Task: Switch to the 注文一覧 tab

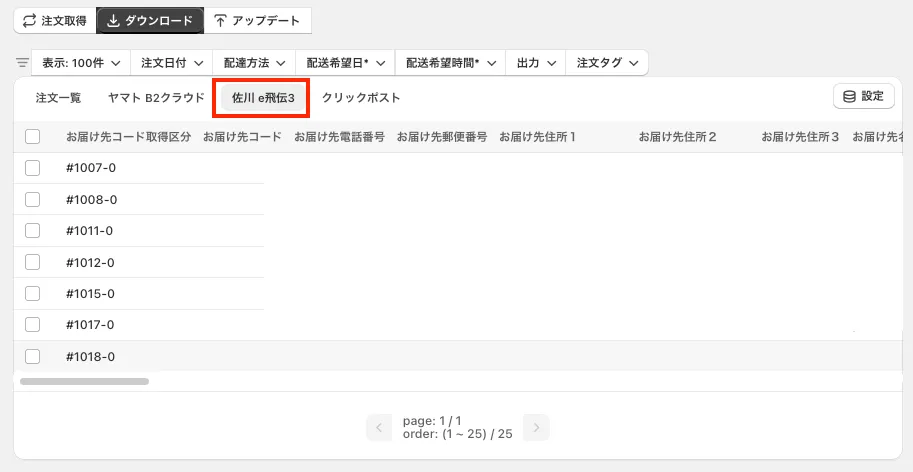Action: tap(58, 98)
